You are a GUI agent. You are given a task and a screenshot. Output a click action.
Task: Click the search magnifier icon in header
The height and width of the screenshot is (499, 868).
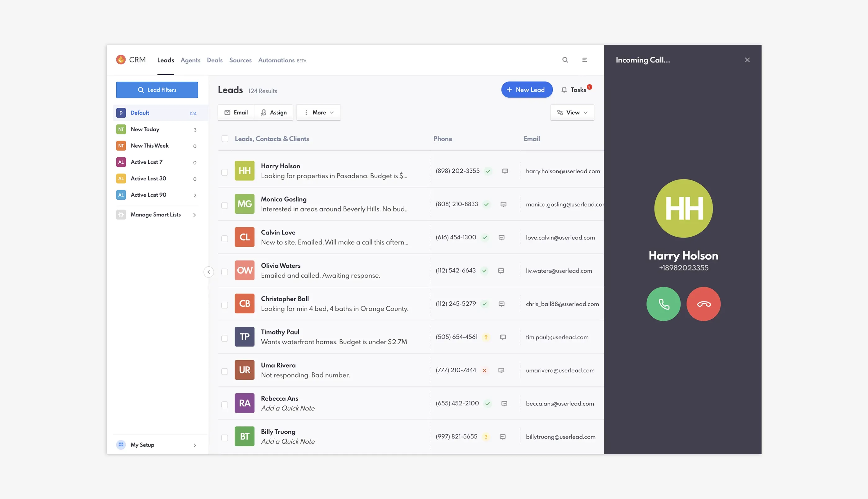565,60
